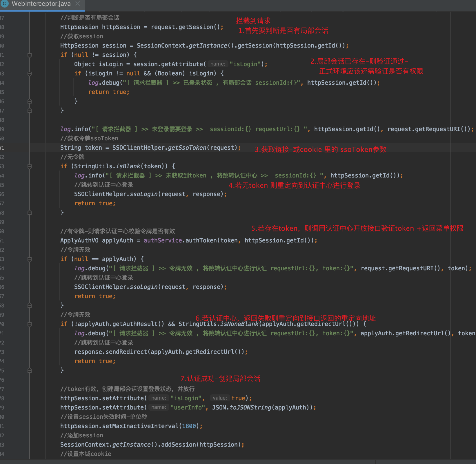The image size is (476, 464).
Task: Click 'request.getRequestURI(), token' in log.debug line
Action: [x=413, y=268]
